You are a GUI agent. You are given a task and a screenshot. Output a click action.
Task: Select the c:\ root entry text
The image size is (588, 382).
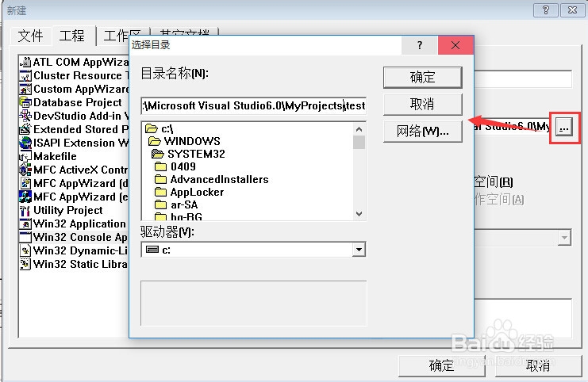(167, 129)
